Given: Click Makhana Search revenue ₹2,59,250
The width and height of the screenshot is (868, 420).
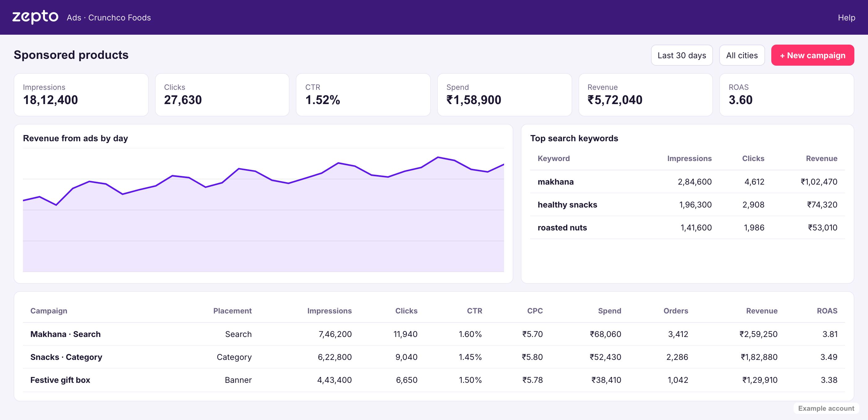Looking at the screenshot, I should 758,334.
